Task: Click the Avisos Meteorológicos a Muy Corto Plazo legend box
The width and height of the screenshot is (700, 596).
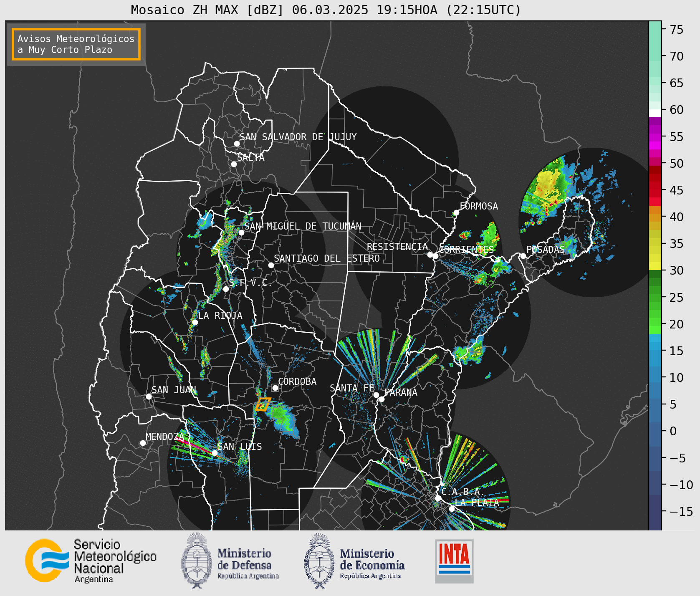Action: pyautogui.click(x=76, y=44)
